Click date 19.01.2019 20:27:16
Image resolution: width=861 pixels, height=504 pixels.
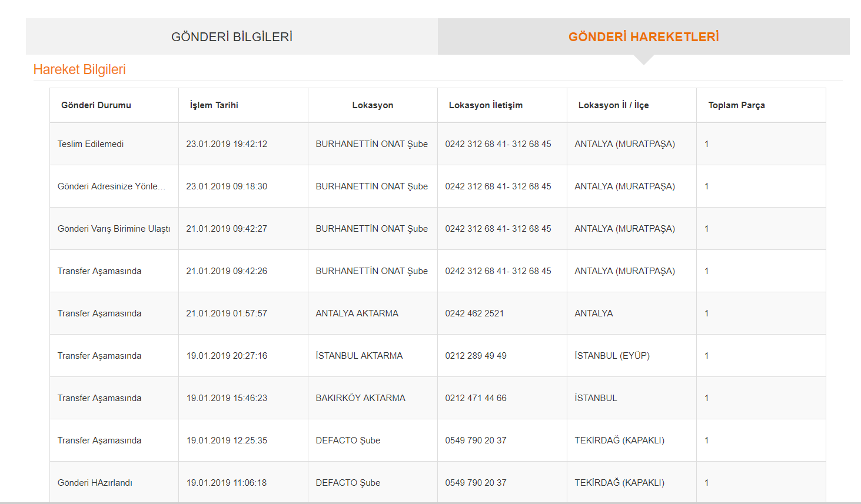coord(227,356)
